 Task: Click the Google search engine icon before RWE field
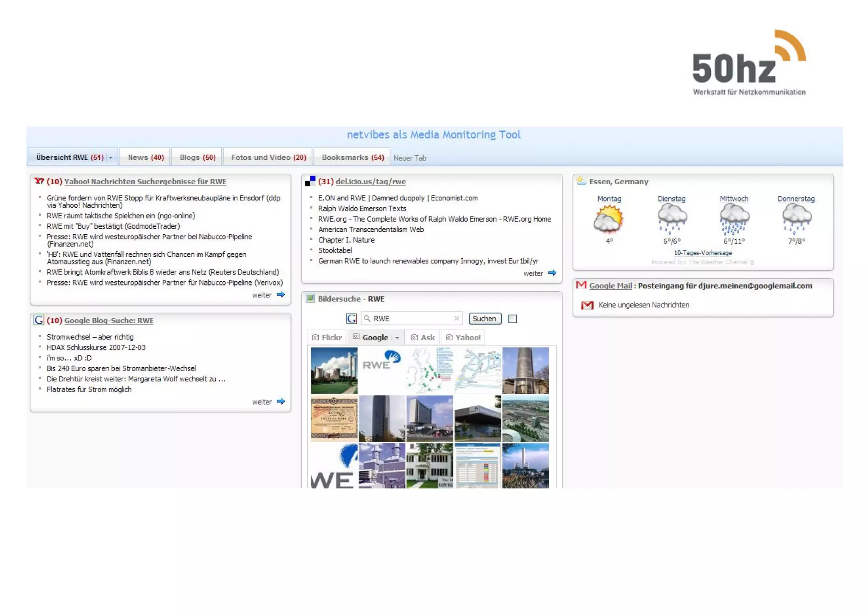click(351, 319)
